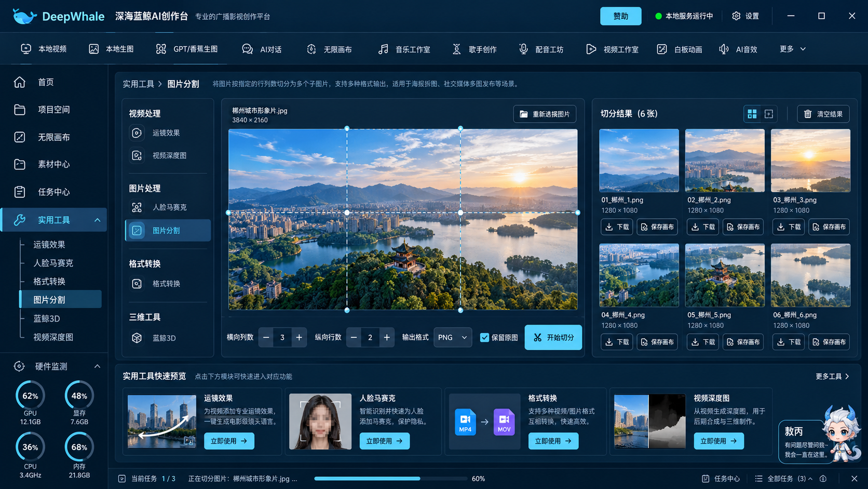
Task: Open the 首页 sidebar item
Action: pos(54,82)
